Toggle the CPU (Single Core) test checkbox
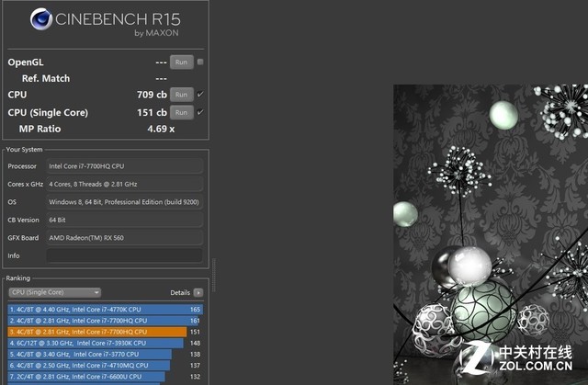 (200, 112)
